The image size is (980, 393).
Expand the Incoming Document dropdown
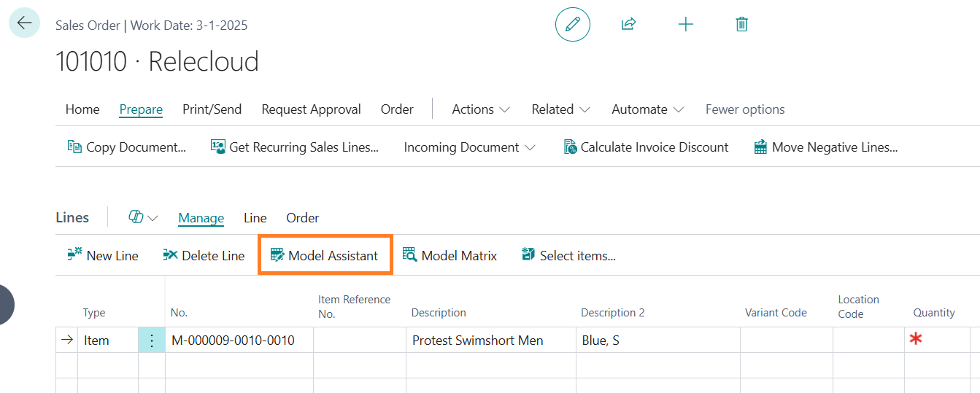pyautogui.click(x=469, y=147)
